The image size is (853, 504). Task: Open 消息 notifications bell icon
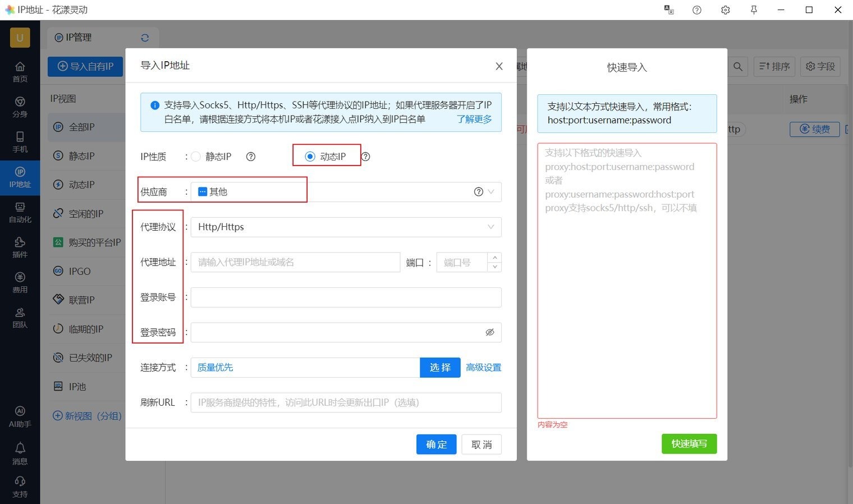pyautogui.click(x=20, y=453)
